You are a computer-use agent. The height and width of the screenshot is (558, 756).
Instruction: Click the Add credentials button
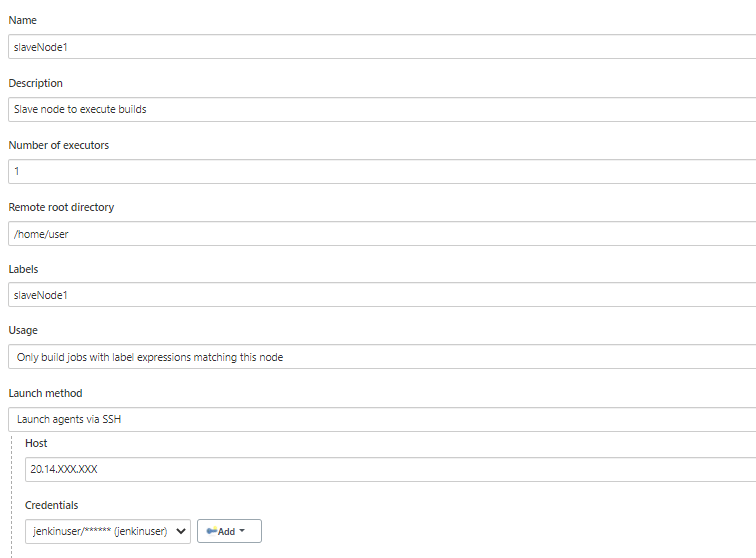point(229,531)
